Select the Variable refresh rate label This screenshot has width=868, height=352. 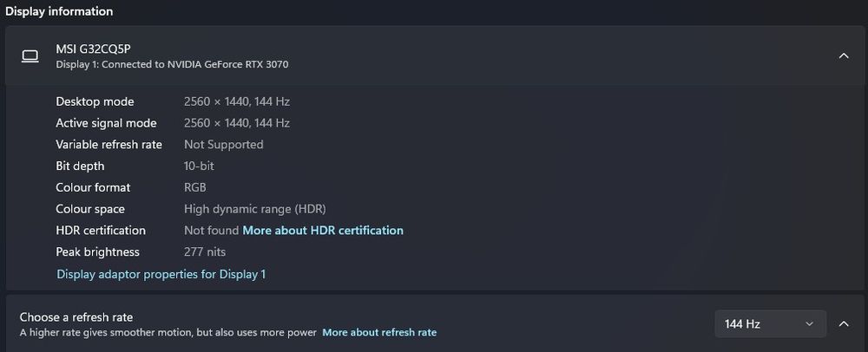pos(108,145)
